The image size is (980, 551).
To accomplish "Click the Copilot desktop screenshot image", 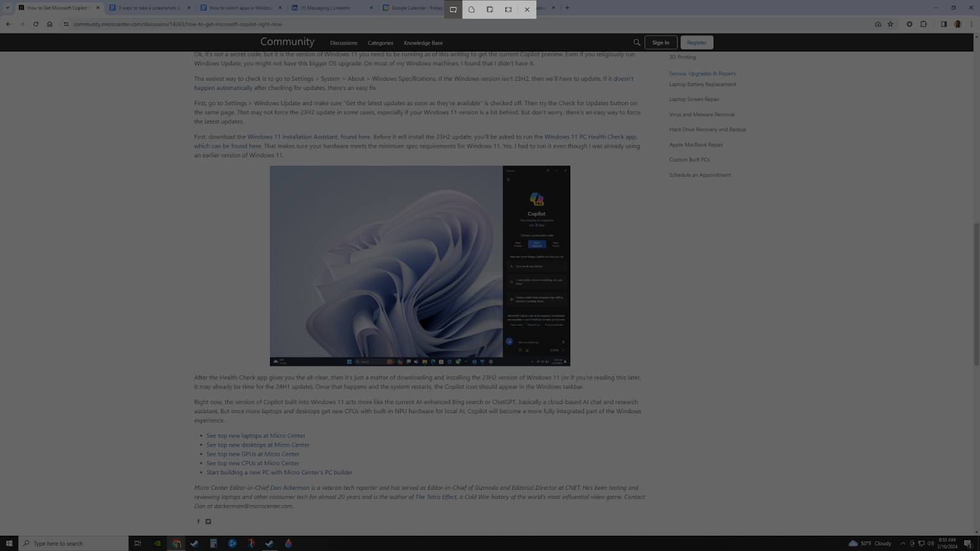I will click(420, 266).
